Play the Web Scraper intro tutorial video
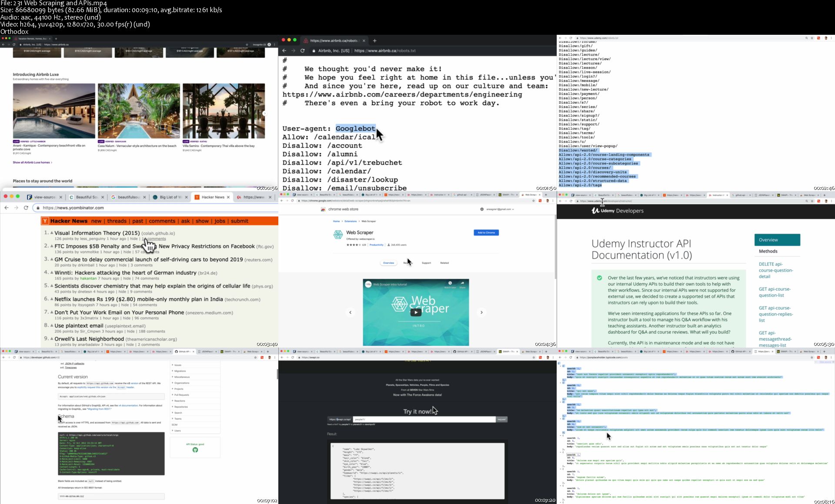Viewport: 835px width, 504px height. (416, 312)
